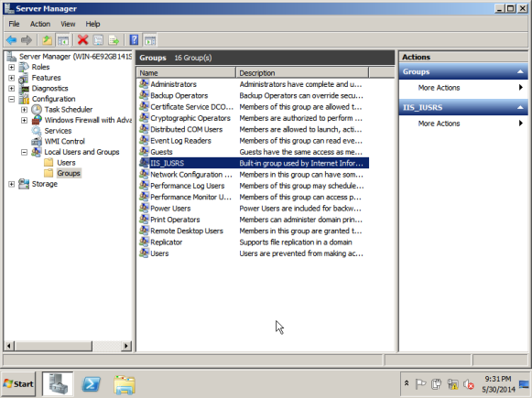Screen dimensions: 532x398
Task: Expand the Diagnostics tree node
Action: click(x=11, y=89)
